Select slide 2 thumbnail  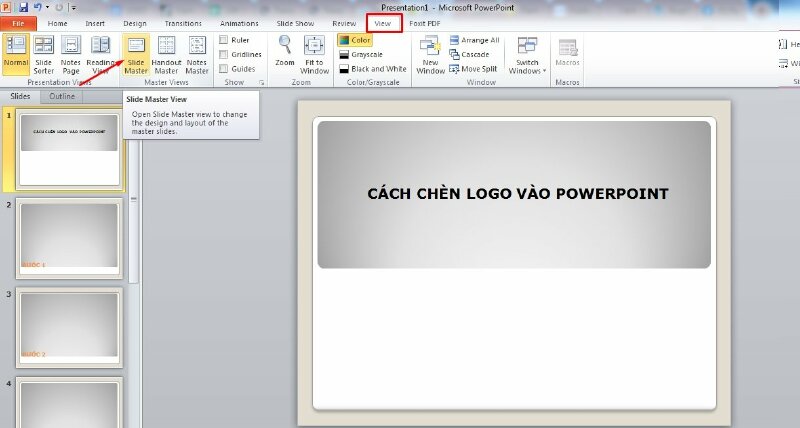(x=69, y=238)
